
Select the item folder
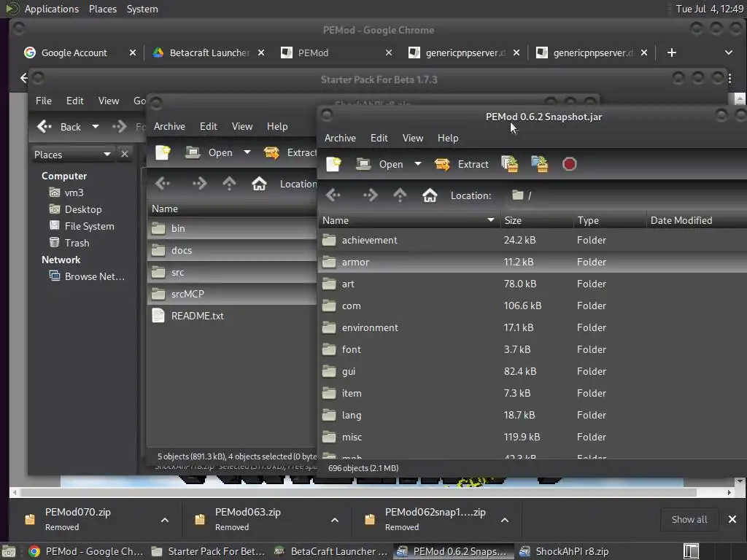point(532,393)
